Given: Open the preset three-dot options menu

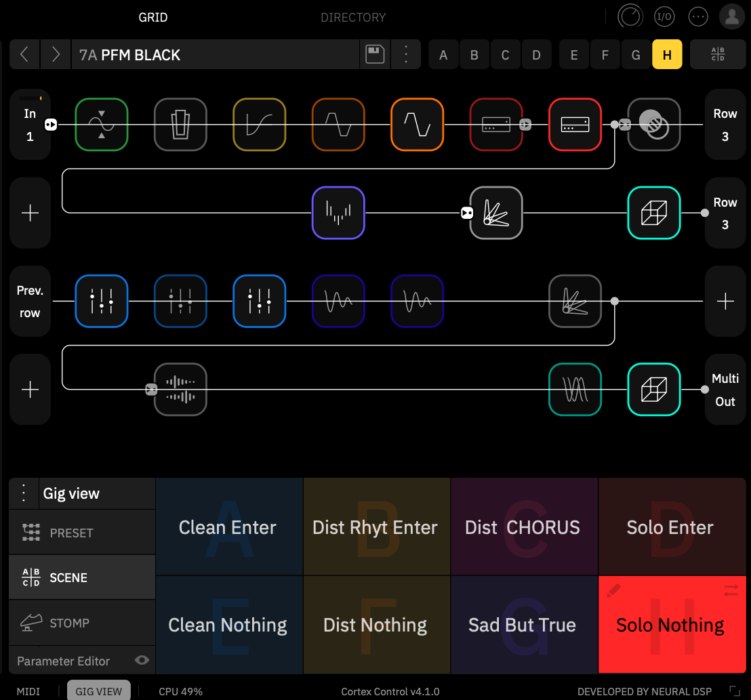Looking at the screenshot, I should [x=406, y=55].
